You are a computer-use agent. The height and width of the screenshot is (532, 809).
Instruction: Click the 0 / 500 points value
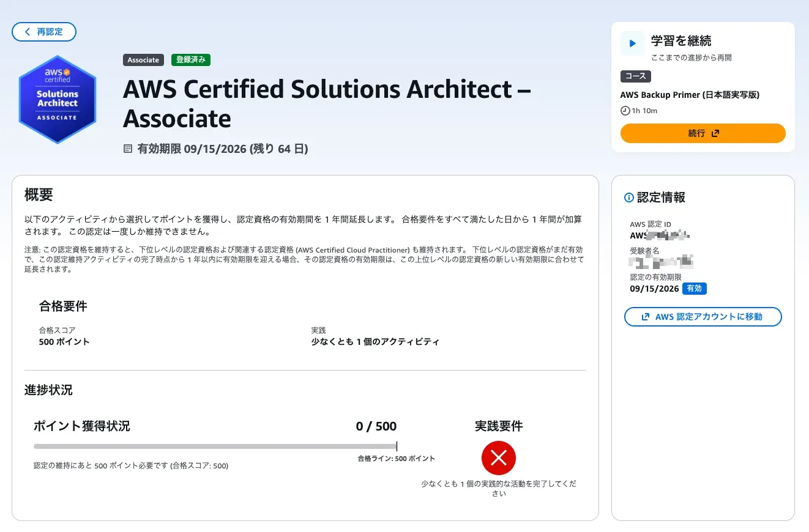tap(376, 426)
